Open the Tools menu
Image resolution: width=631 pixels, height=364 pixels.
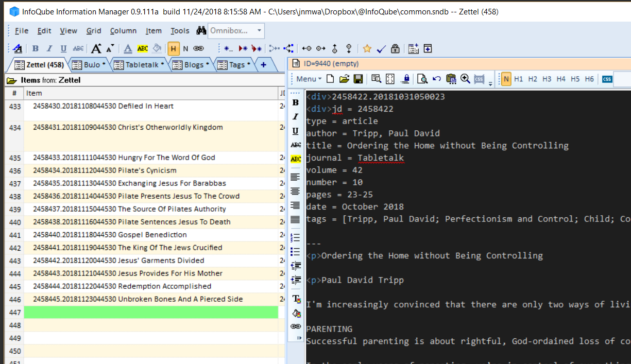click(x=180, y=31)
